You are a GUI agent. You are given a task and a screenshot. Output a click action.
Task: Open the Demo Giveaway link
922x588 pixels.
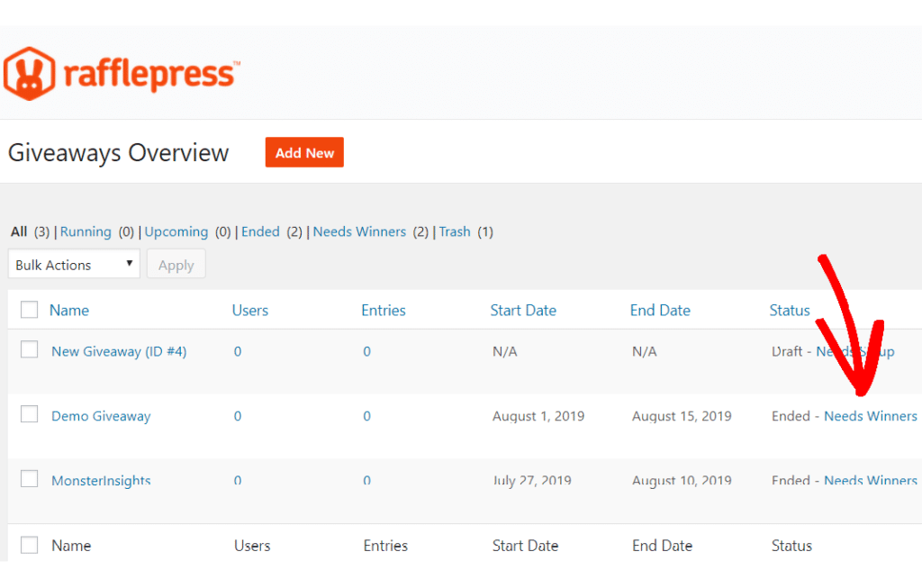[x=101, y=416]
